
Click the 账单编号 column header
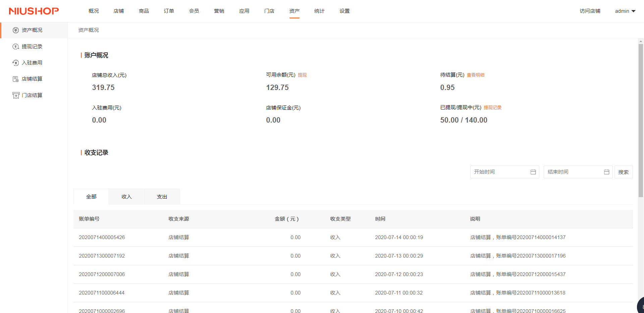tap(89, 219)
